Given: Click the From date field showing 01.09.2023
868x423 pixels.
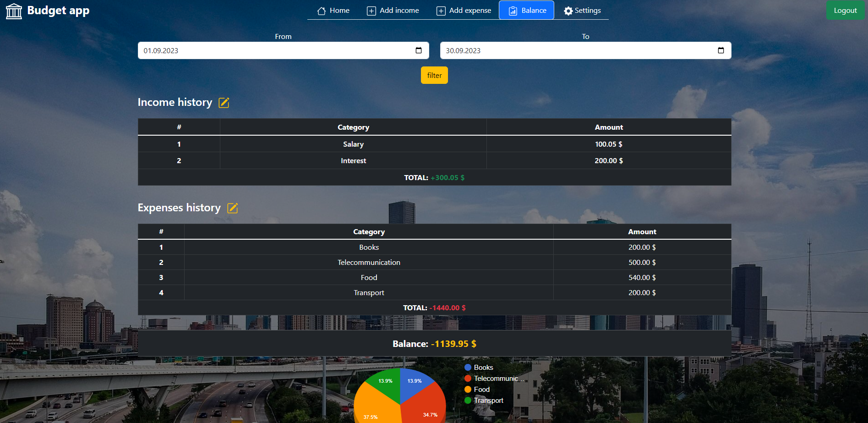Looking at the screenshot, I should click(x=283, y=50).
